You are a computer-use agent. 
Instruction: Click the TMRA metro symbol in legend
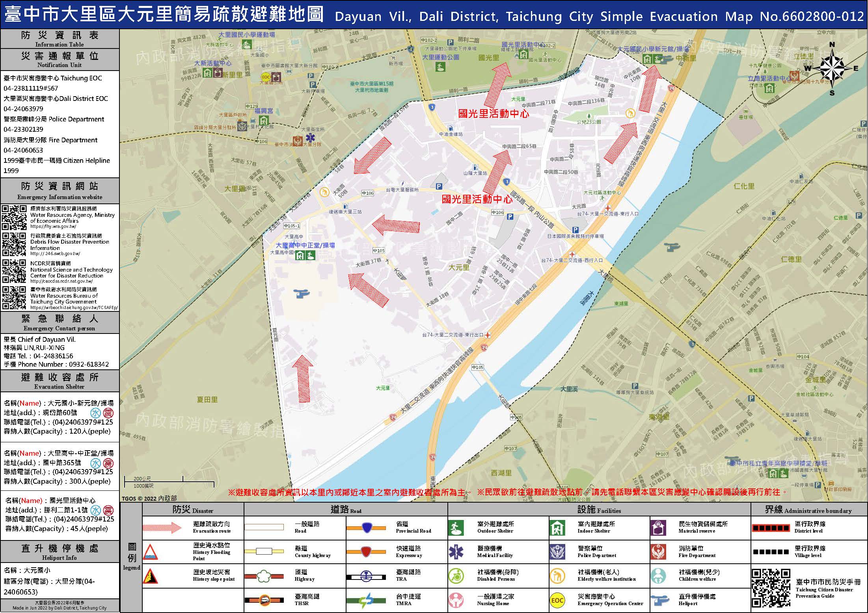pos(366,600)
